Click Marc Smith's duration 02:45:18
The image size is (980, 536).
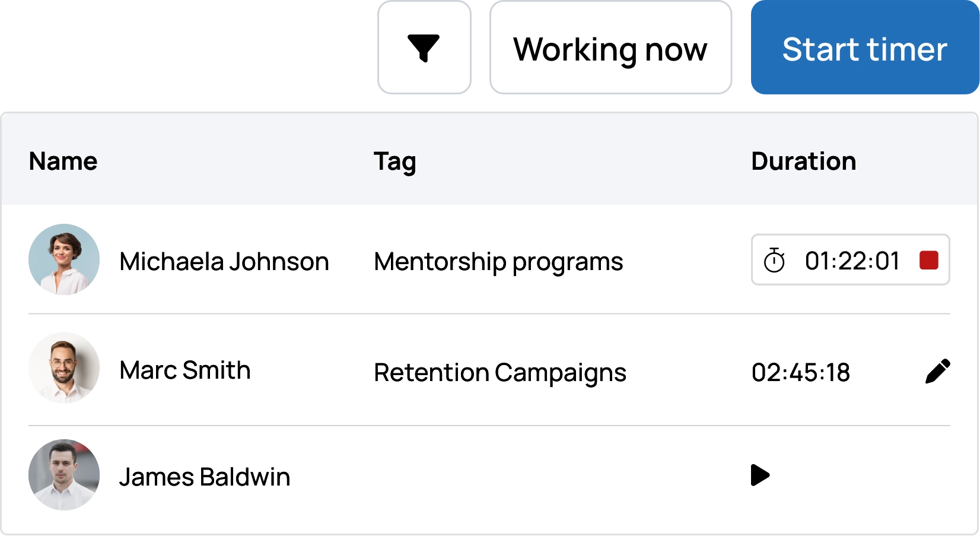pos(801,373)
